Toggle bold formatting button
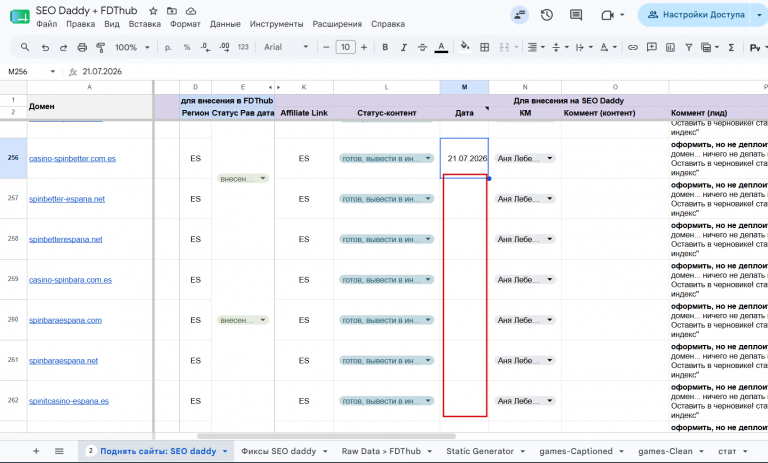 click(x=385, y=48)
